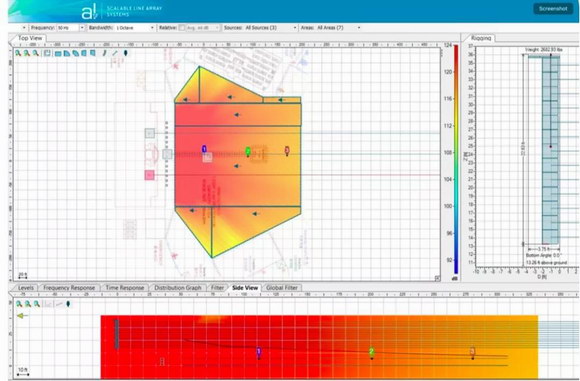Toggle the Relative checkbox
This screenshot has width=580, height=381.
[182, 28]
